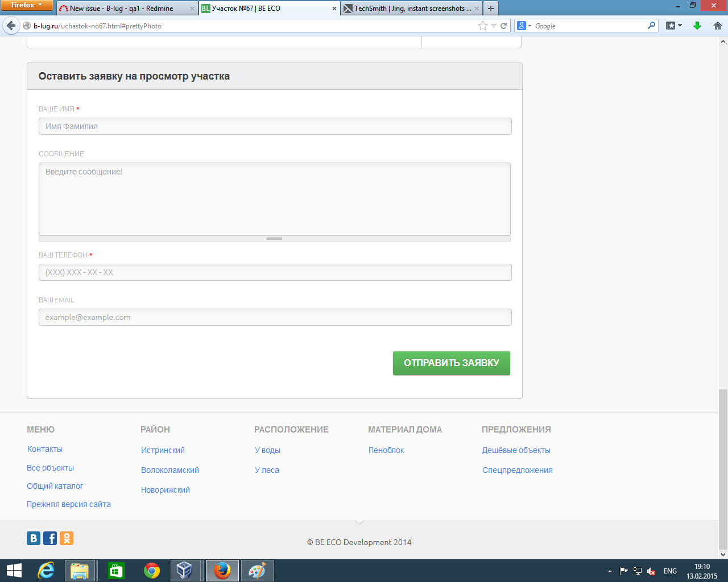Viewport: 728px width, 582px height.
Task: Open the Facebook icon in footer
Action: tap(50, 538)
